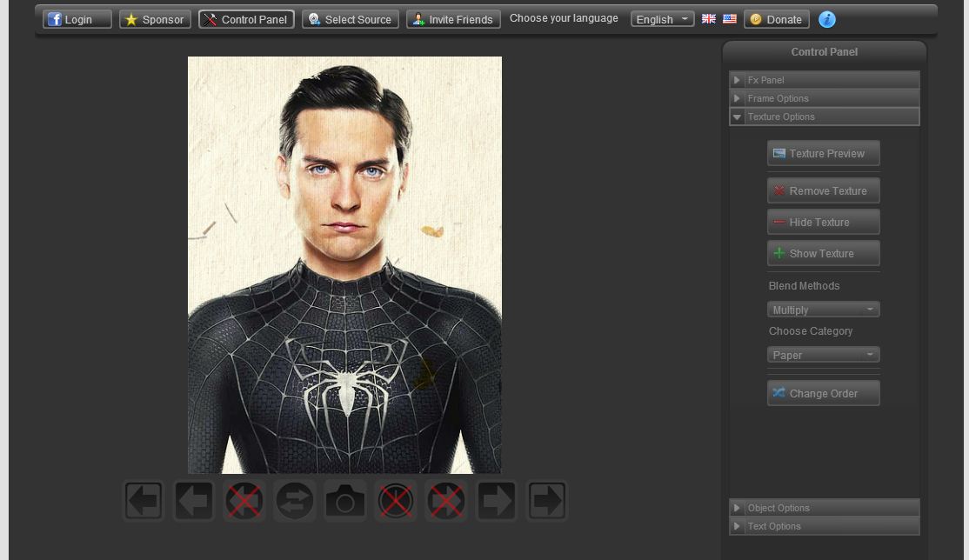Expand the Fx Panel section
Viewport: 969px width, 560px height.
click(825, 80)
